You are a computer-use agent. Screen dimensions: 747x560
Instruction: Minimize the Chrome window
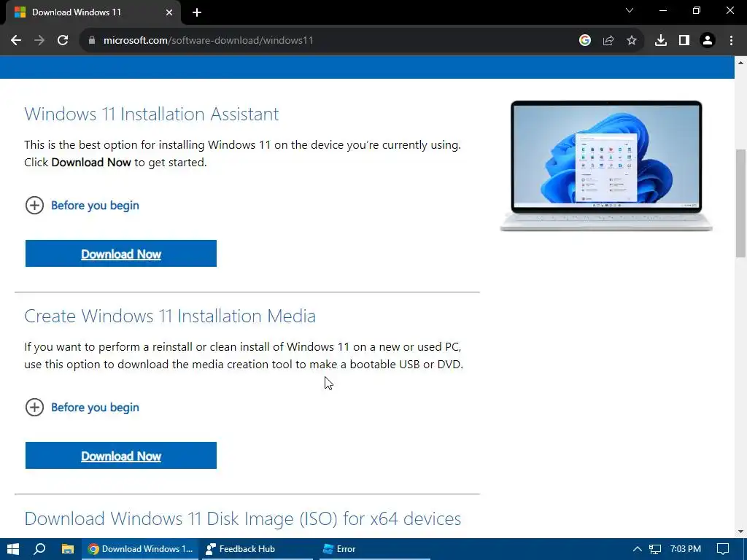pos(662,10)
